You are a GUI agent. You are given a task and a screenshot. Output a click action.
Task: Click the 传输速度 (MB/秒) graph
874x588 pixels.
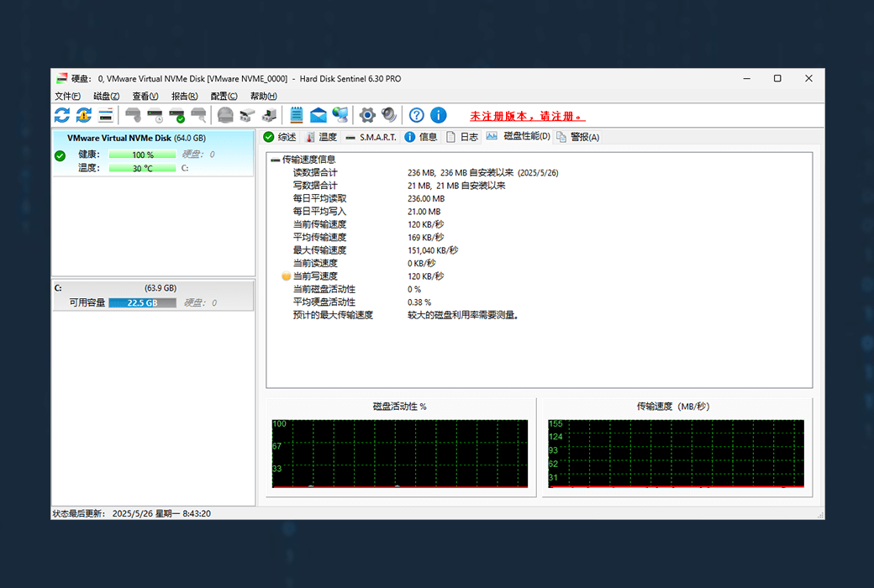pyautogui.click(x=677, y=453)
